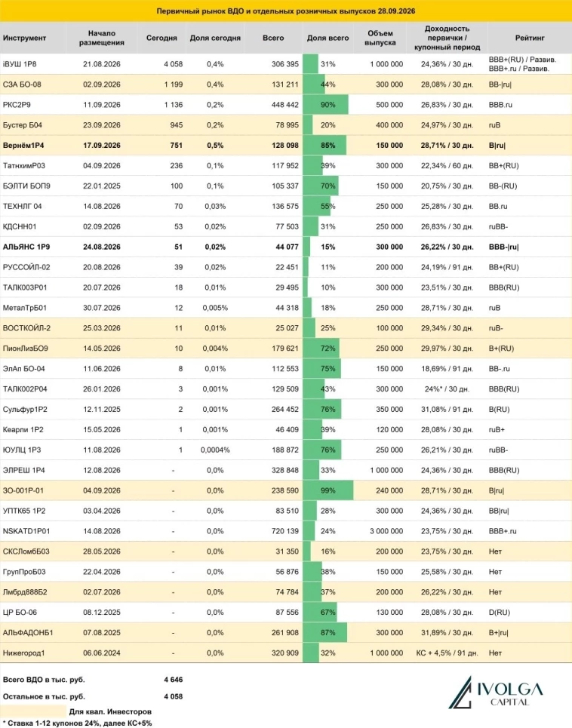
Task: Click the 'Доходность первички' column header
Action: click(447, 38)
